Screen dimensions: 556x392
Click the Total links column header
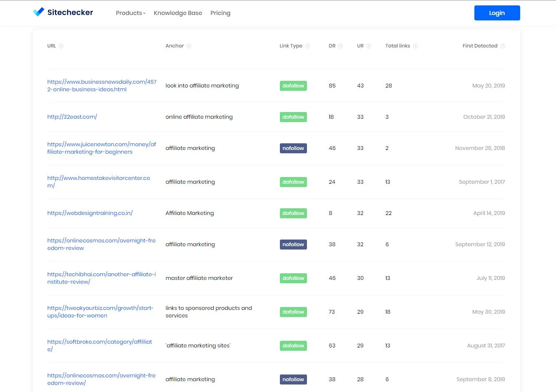pos(398,46)
